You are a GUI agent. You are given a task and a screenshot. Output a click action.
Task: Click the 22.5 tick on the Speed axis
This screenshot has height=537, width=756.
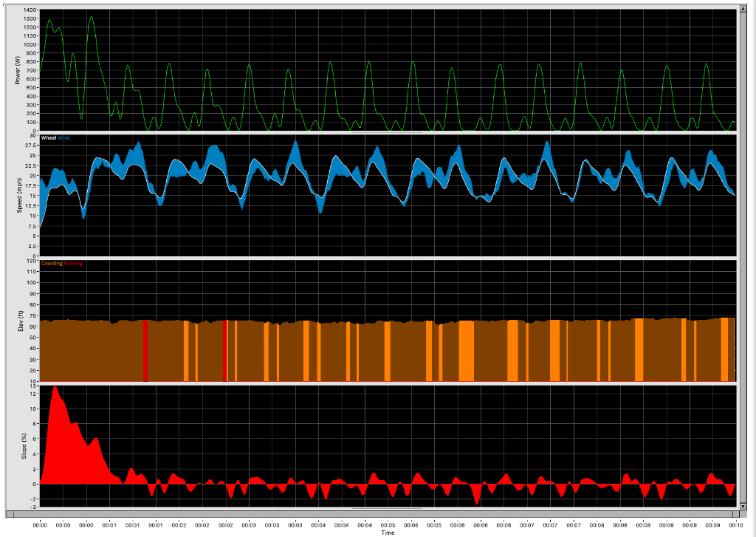(31, 165)
